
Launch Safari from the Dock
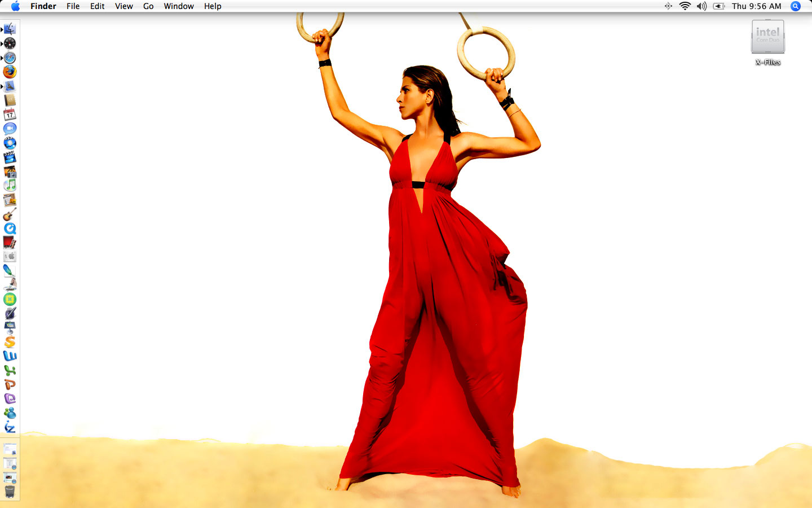tap(10, 58)
